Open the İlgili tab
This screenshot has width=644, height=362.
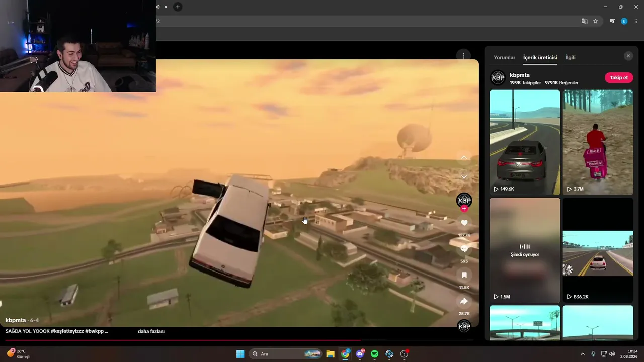570,58
